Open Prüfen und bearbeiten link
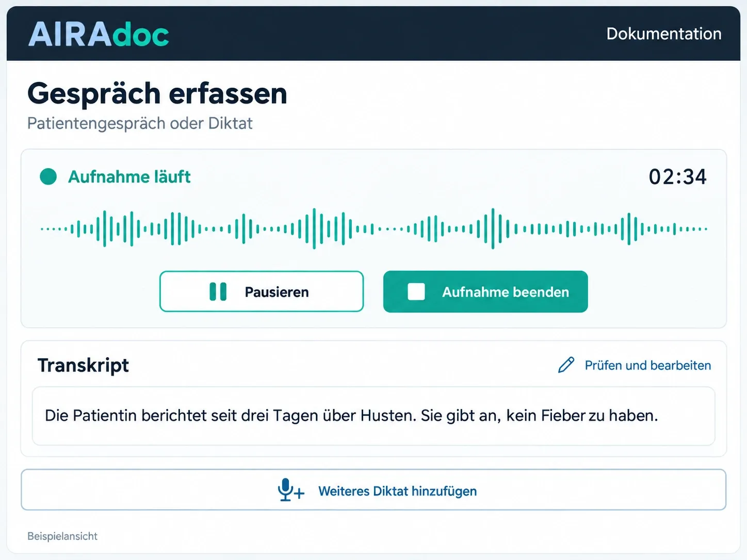Image resolution: width=747 pixels, height=560 pixels. pyautogui.click(x=647, y=365)
